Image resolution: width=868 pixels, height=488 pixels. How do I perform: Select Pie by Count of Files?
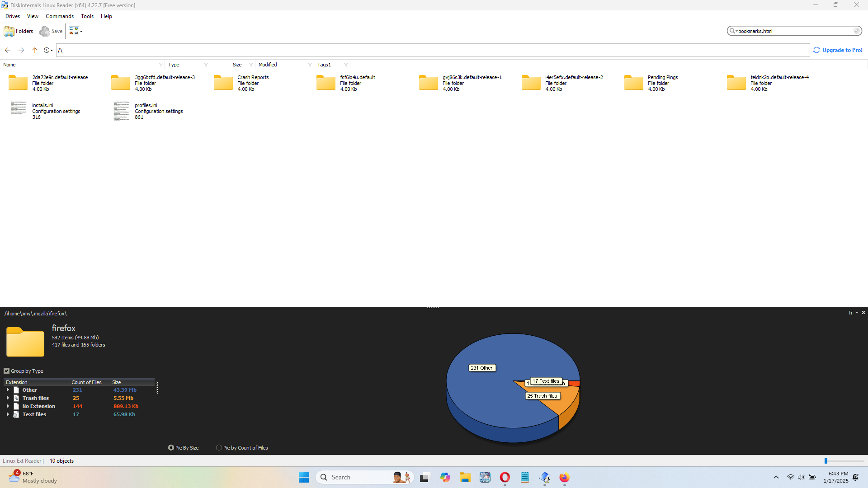(x=219, y=448)
